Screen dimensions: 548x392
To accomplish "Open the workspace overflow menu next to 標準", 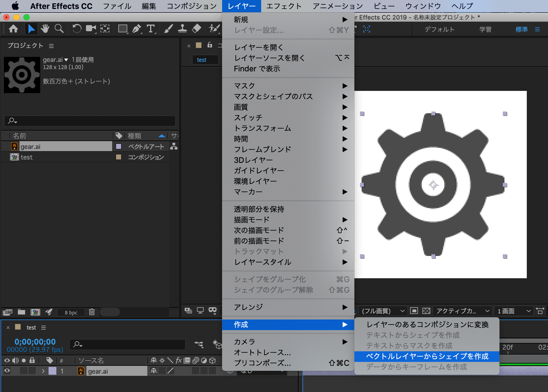I will (x=537, y=29).
